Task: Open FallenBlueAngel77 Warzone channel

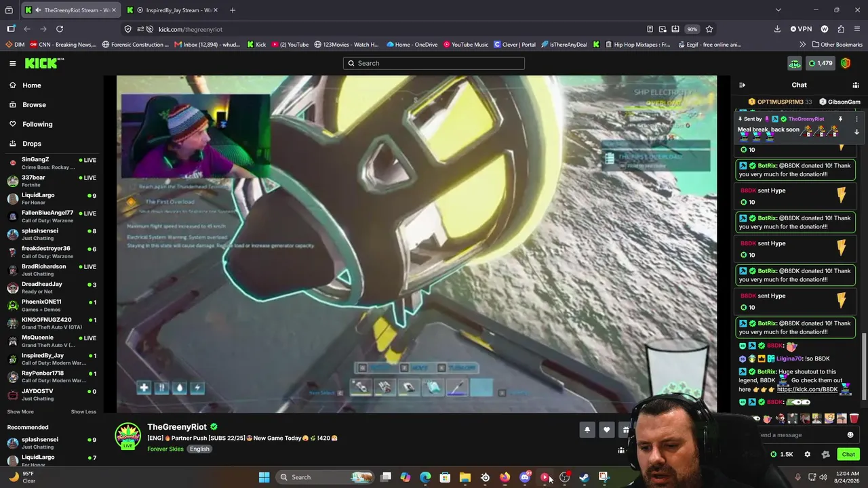Action: pyautogui.click(x=52, y=217)
